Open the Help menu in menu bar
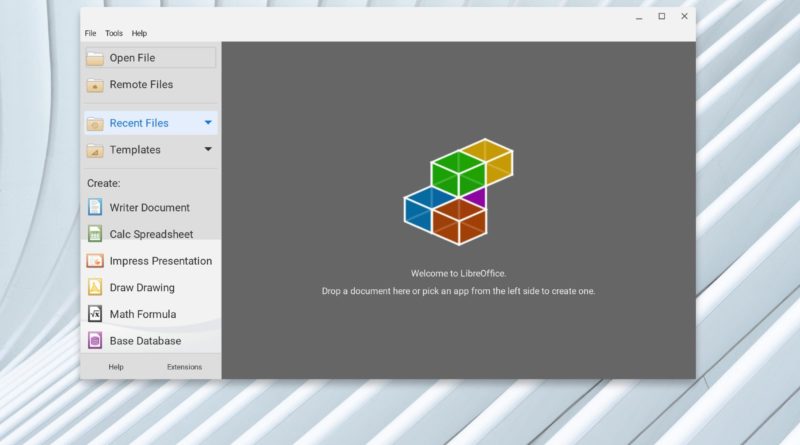This screenshot has height=445, width=800. click(139, 33)
